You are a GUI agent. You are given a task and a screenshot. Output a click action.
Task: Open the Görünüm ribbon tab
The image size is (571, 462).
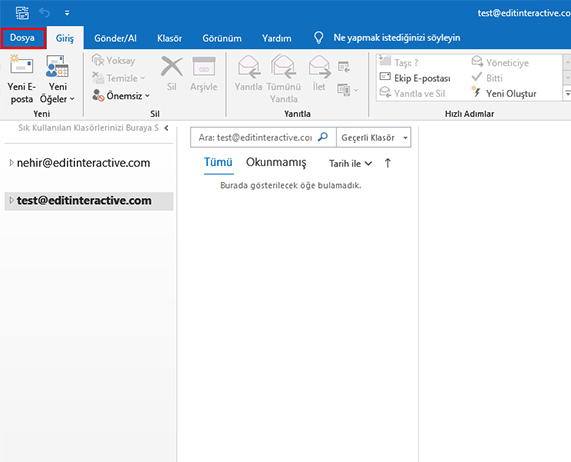[x=222, y=38]
